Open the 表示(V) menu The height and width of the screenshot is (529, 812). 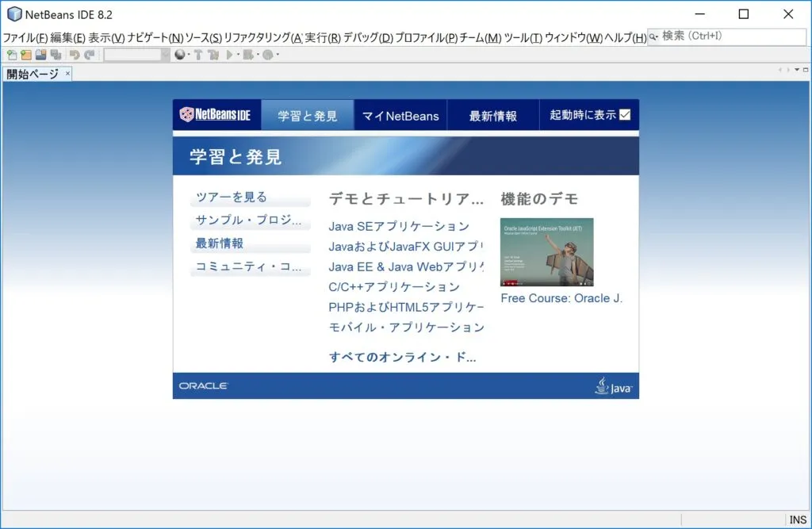(x=106, y=38)
